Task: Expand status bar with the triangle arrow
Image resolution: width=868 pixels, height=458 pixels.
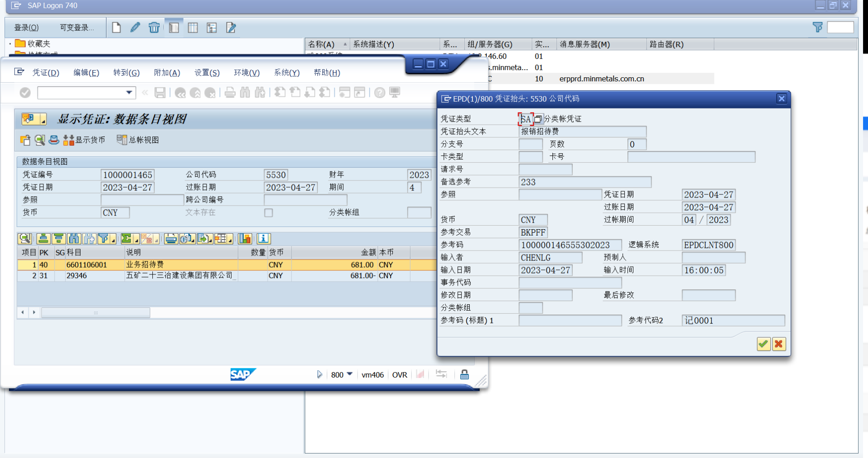Action: point(320,374)
